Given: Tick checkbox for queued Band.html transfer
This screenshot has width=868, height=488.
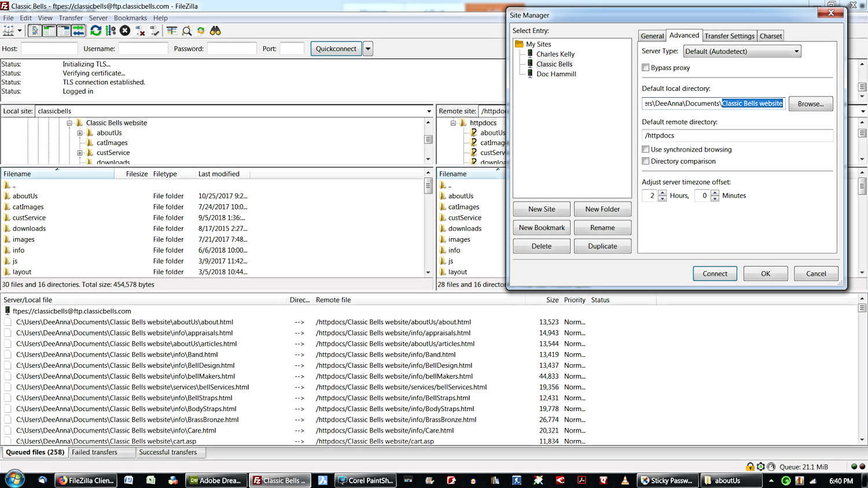Looking at the screenshot, I should [8, 354].
